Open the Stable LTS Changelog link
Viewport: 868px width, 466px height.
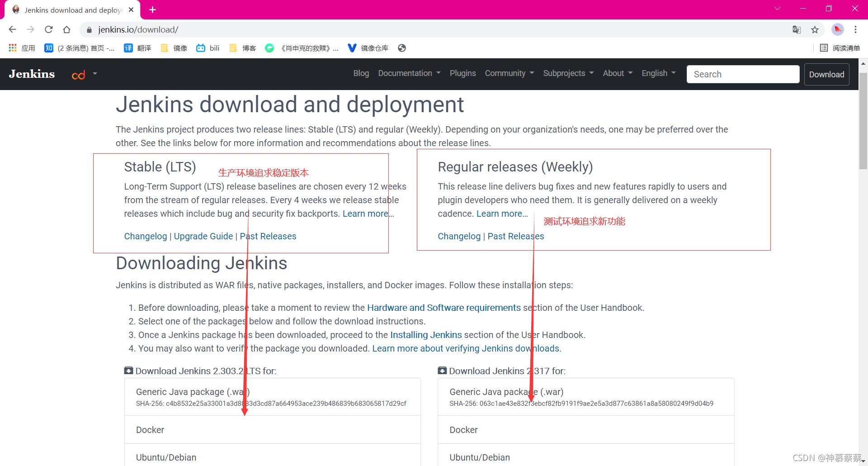pos(146,236)
